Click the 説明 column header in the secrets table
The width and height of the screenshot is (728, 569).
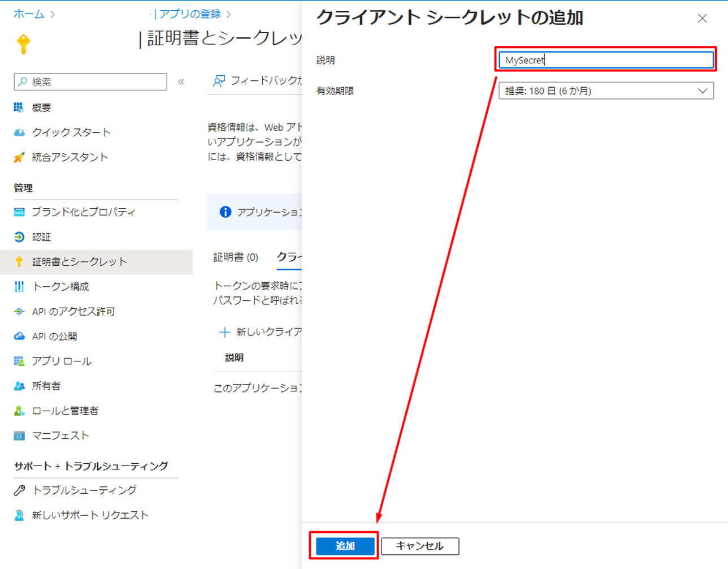click(234, 357)
